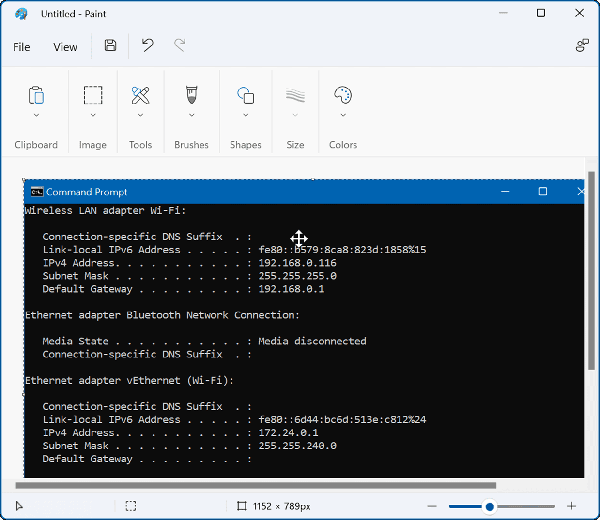600x520 pixels.
Task: Click the vertical scrollbar thumb
Action: (592, 271)
